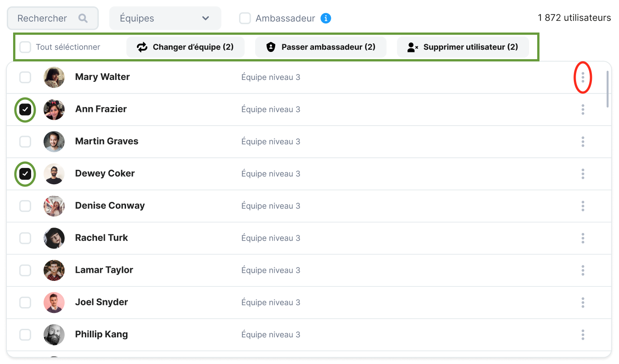
Task: Open the three-dot menu for Martin Graves
Action: (x=583, y=142)
